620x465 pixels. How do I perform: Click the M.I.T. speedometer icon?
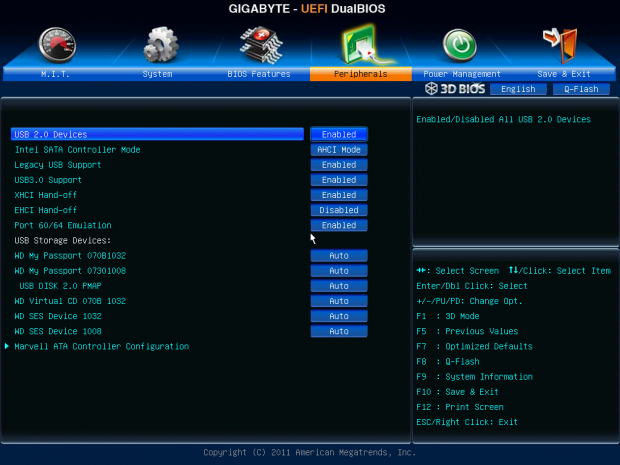coord(57,45)
